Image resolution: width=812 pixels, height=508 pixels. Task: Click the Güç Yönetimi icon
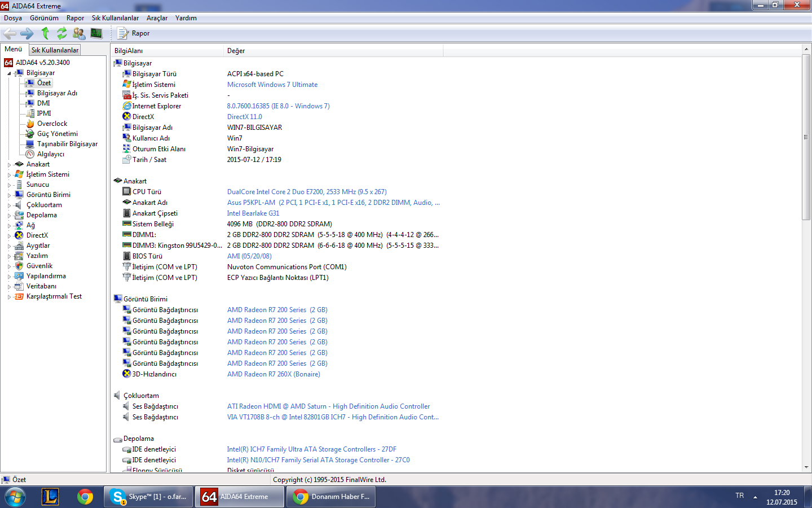pos(30,134)
